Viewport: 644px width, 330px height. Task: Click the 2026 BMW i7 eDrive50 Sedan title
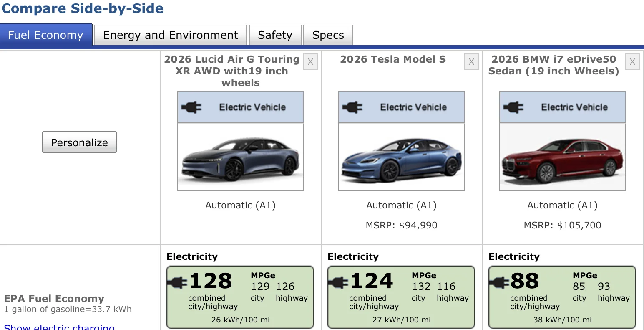pos(554,65)
